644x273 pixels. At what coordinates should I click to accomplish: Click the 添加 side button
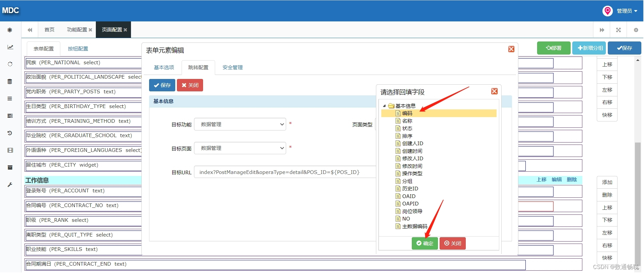(x=607, y=182)
